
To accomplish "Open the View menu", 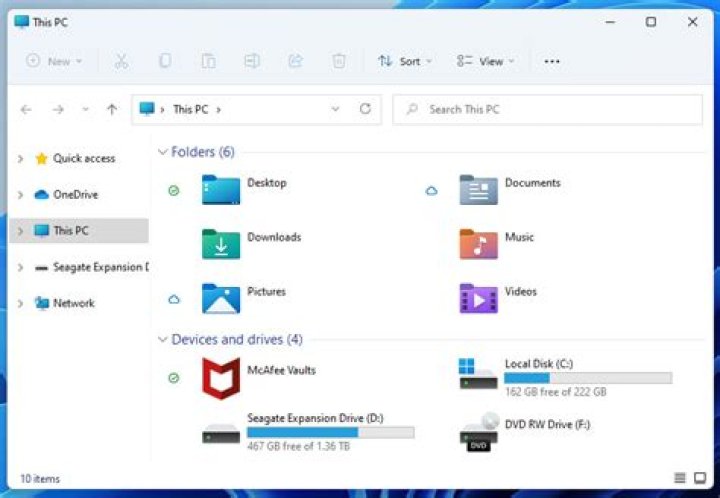I will 484,61.
